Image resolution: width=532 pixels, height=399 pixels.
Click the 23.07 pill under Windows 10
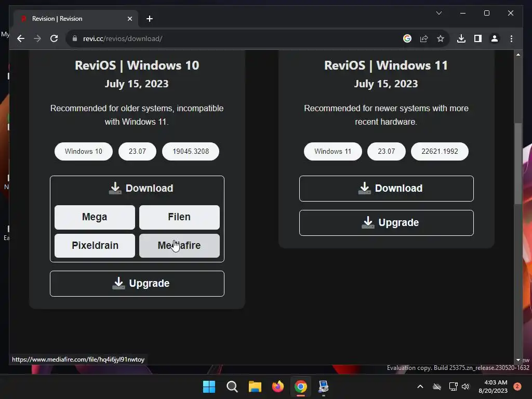(x=137, y=151)
